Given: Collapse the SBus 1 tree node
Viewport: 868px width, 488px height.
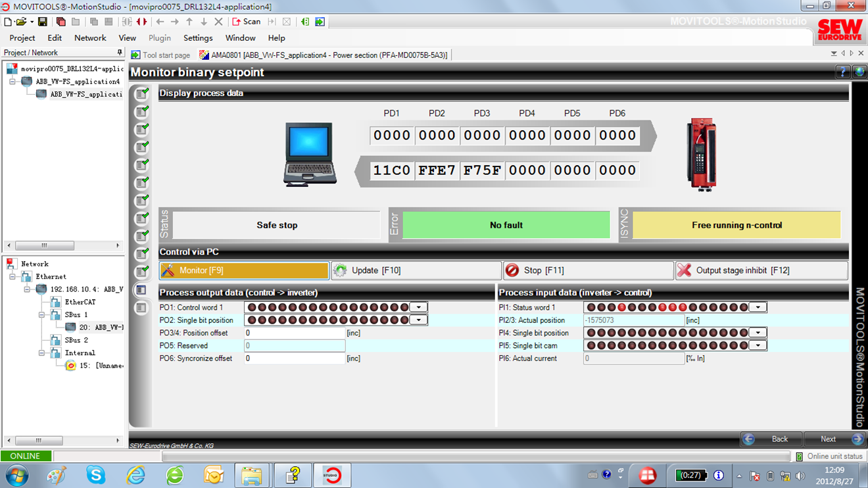Looking at the screenshot, I should (41, 315).
